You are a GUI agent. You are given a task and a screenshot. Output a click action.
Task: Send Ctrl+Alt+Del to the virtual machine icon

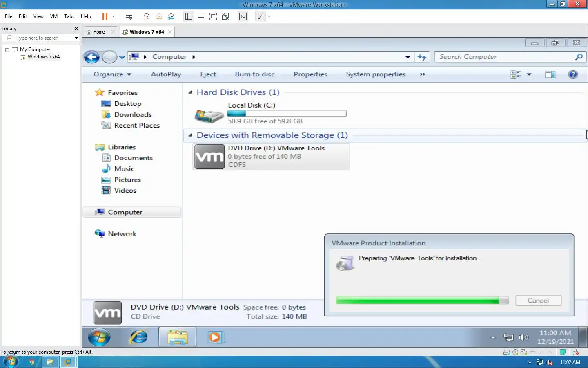click(129, 16)
